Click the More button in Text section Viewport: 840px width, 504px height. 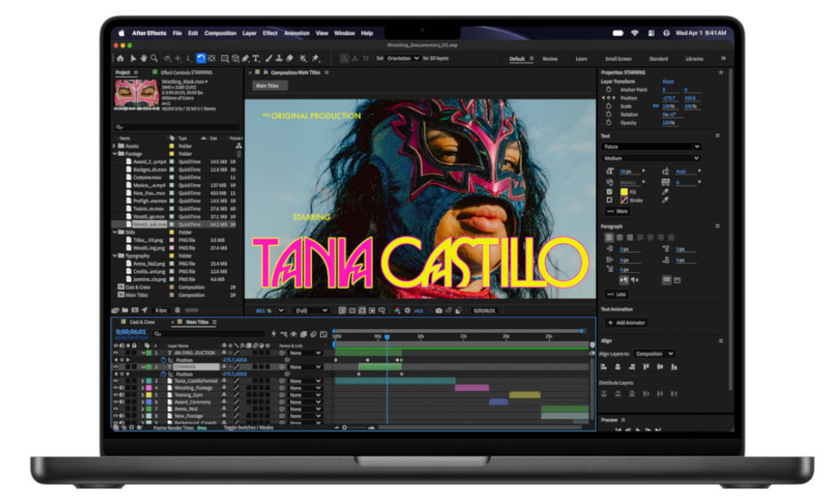617,211
